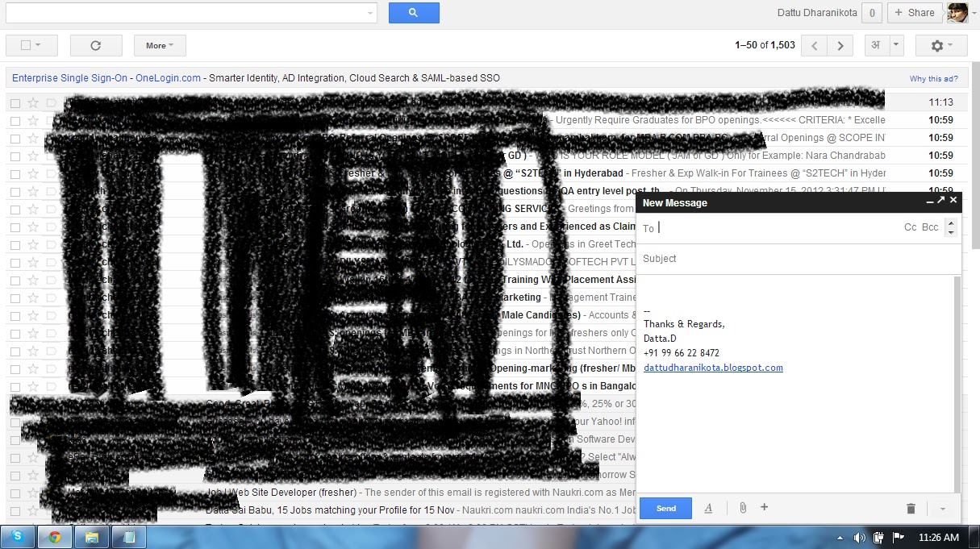Screen dimensions: 980x549
Task: Click the blue search magnifier button
Action: (414, 13)
